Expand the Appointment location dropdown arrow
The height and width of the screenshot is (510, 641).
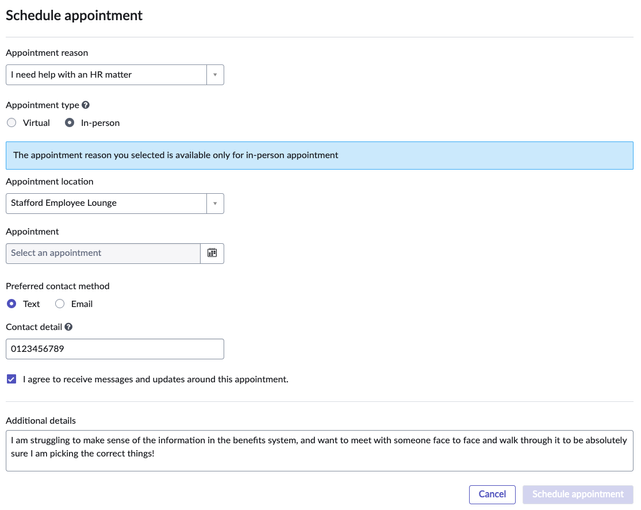coord(215,204)
